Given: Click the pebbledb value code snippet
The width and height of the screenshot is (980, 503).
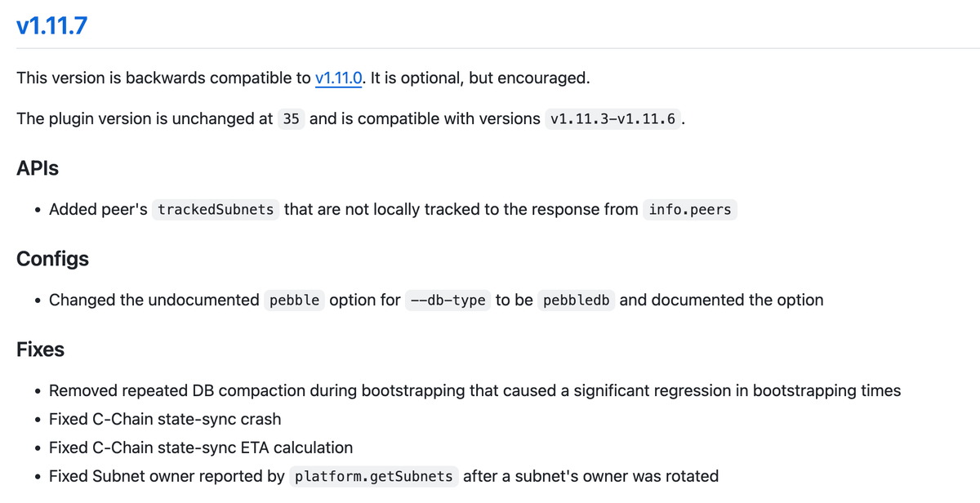Looking at the screenshot, I should [x=576, y=300].
